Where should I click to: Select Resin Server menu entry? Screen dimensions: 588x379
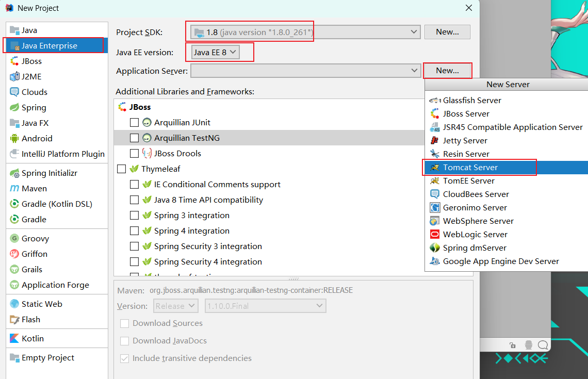tap(507, 154)
